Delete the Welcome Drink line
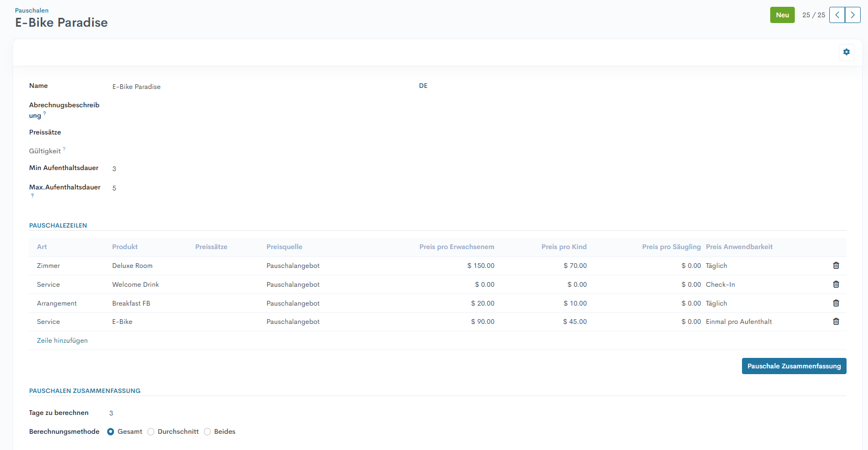The height and width of the screenshot is (450, 868). tap(836, 285)
